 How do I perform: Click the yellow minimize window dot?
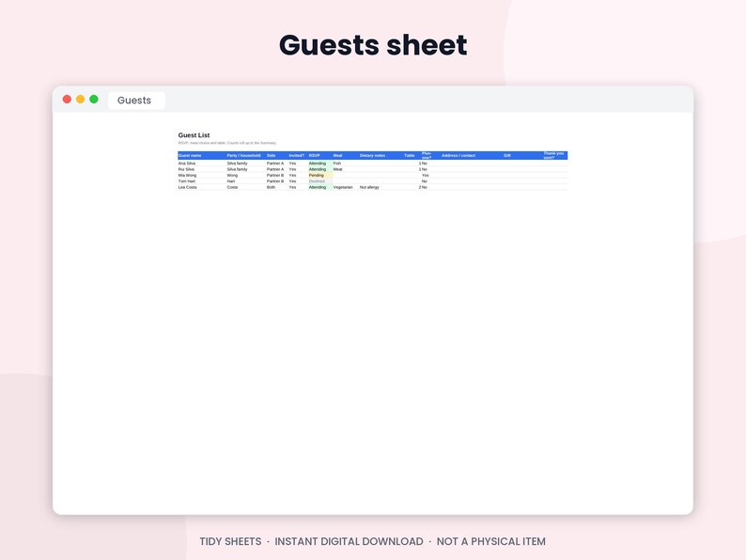point(81,99)
